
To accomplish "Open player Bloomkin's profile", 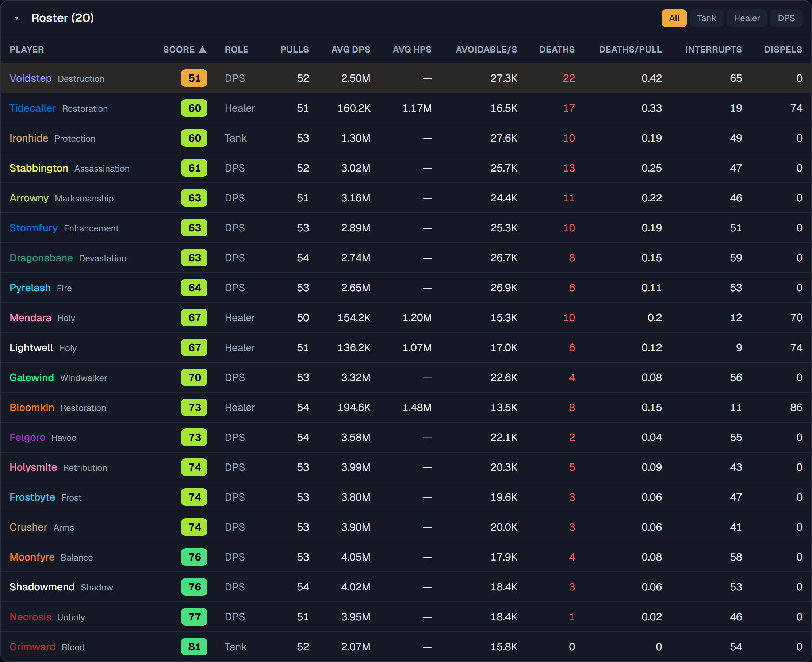I will pos(32,408).
